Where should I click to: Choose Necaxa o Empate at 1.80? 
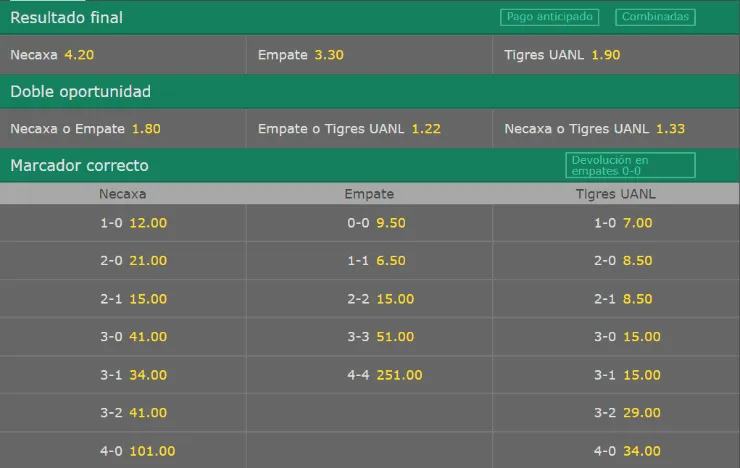point(123,129)
